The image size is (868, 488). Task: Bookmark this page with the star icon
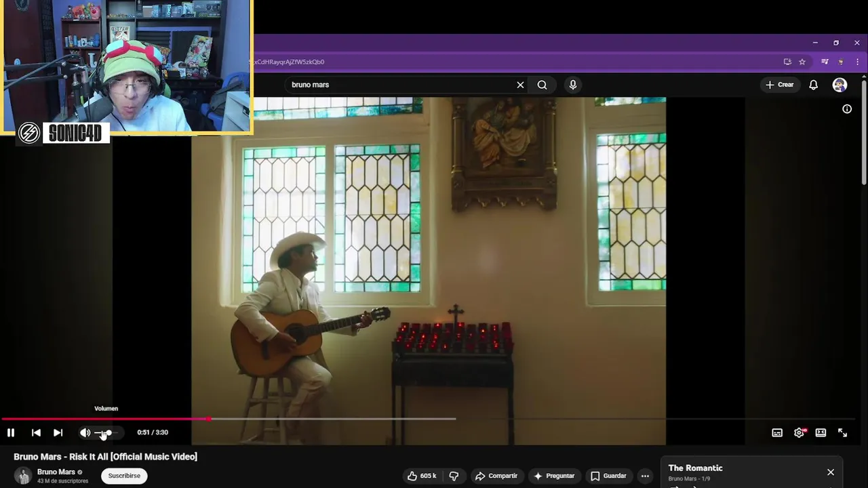coord(802,62)
